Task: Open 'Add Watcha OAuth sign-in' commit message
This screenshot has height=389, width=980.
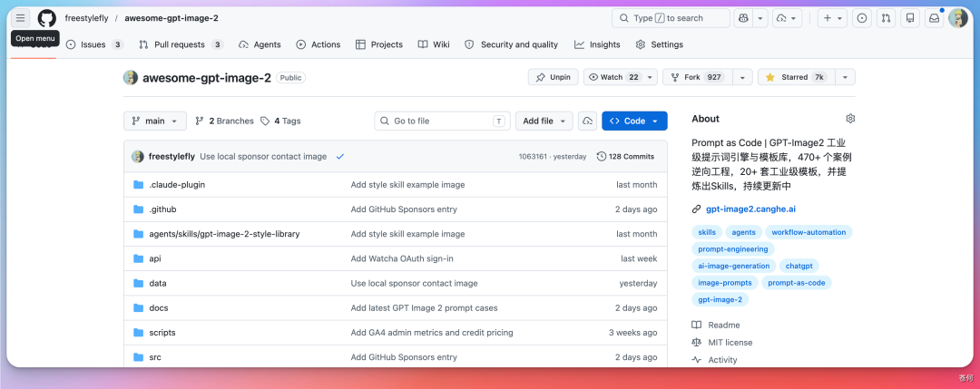Action: tap(402, 258)
